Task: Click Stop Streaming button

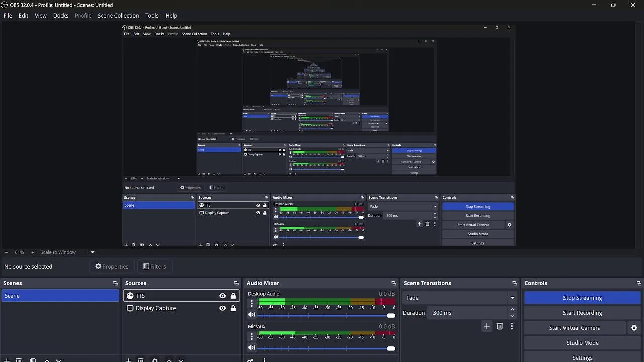Action: coord(582,298)
